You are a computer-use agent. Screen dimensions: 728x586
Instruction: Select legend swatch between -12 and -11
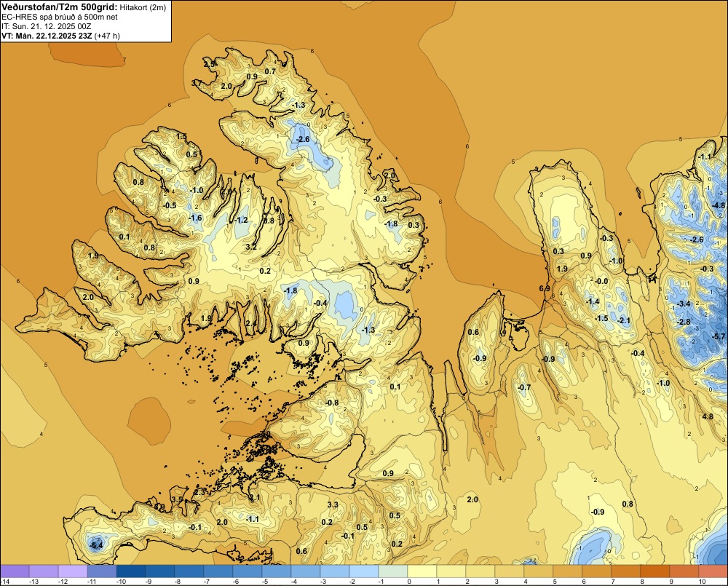[x=73, y=571]
